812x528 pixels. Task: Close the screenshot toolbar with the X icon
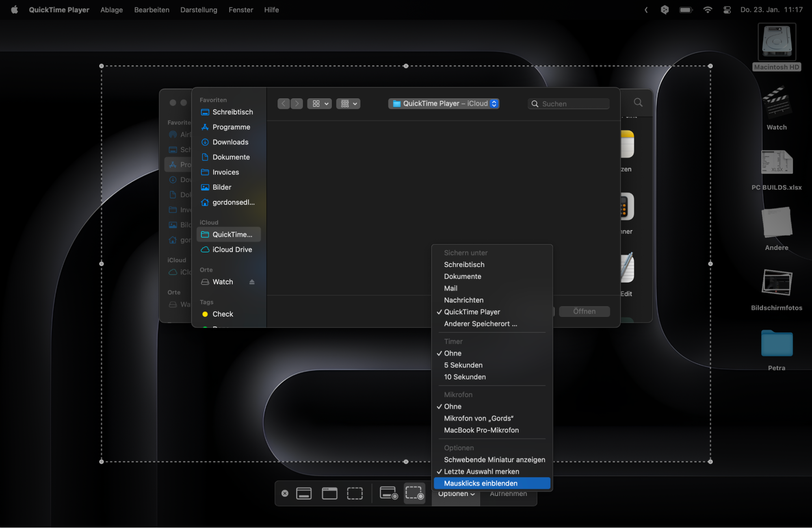click(x=285, y=493)
